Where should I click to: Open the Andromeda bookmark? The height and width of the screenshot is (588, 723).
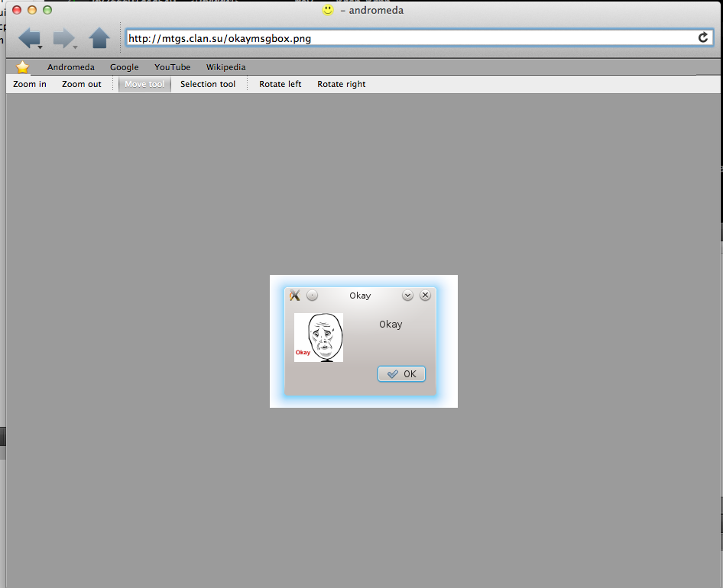tap(70, 67)
